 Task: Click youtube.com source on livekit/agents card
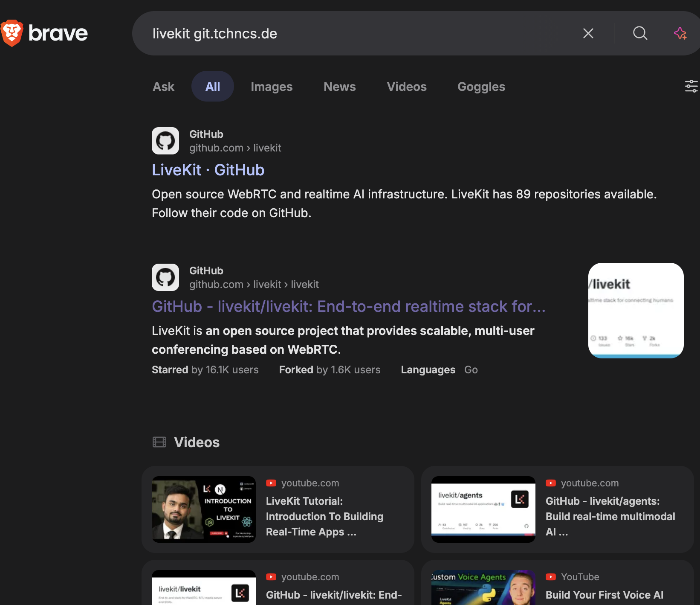coord(590,483)
